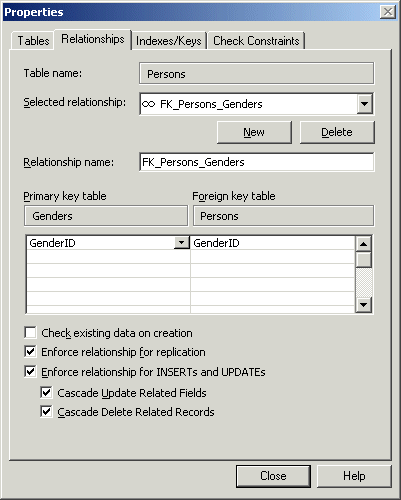Expand the GenderID primary key column dropdown
This screenshot has height=500, width=401.
pos(182,243)
